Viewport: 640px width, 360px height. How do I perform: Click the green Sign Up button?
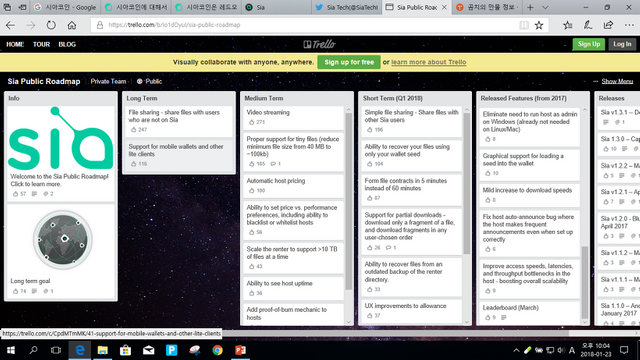click(x=589, y=44)
